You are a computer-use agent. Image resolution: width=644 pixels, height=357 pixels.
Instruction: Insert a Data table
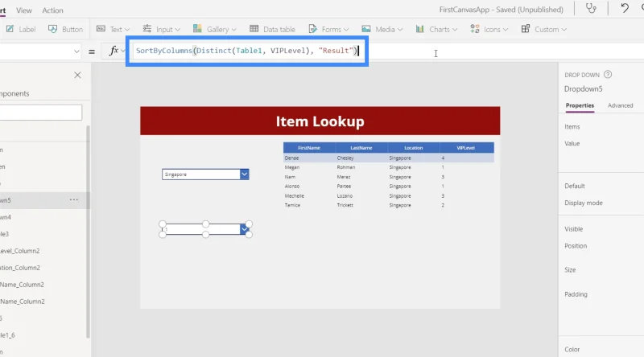[272, 29]
